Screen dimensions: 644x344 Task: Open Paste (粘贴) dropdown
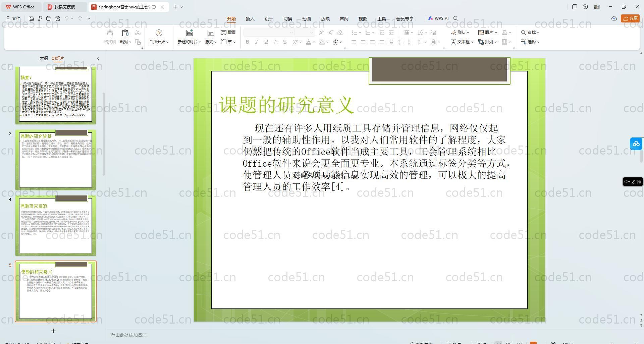coord(126,42)
